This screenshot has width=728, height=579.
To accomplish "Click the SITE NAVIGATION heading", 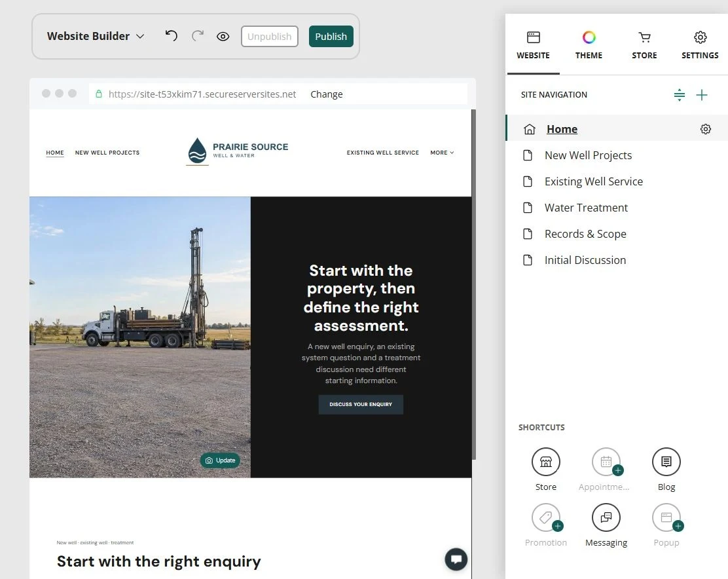I will pyautogui.click(x=554, y=95).
